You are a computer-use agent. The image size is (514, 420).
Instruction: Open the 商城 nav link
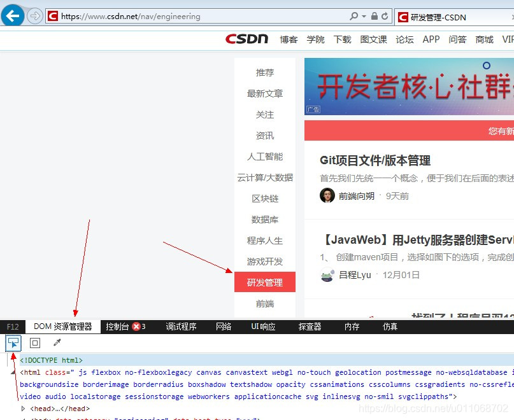(x=484, y=39)
